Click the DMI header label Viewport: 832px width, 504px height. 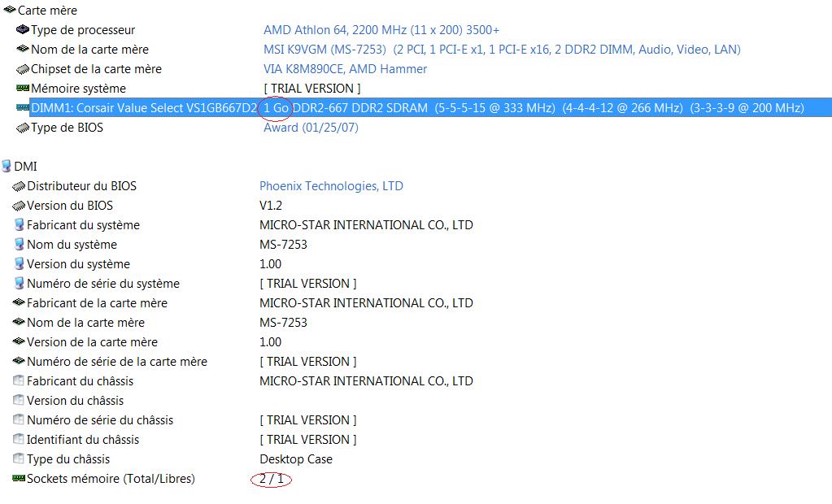(25, 167)
